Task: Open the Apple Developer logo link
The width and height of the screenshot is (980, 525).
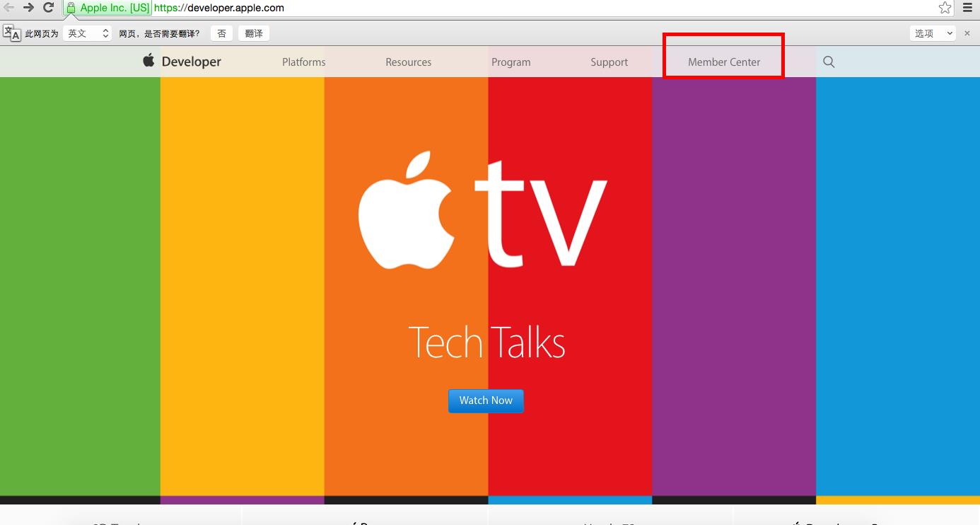Action: pyautogui.click(x=182, y=62)
